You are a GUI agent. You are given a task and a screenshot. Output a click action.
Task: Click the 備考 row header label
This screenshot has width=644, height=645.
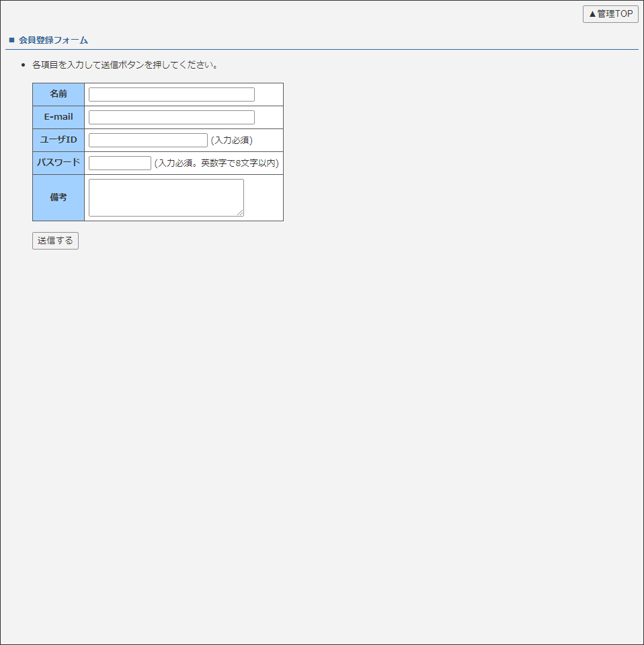point(58,197)
